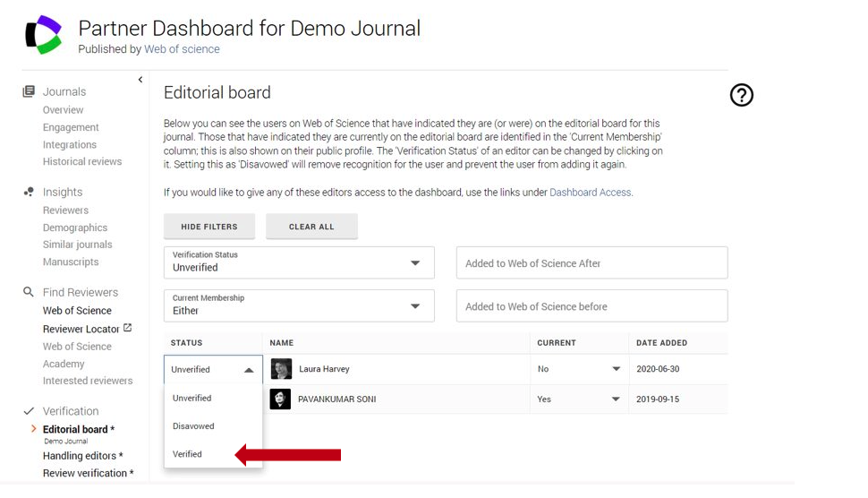Screen dimensions: 868x498
Task: Click the Partner Dashboard for Demo Journal title
Action: pyautogui.click(x=249, y=29)
